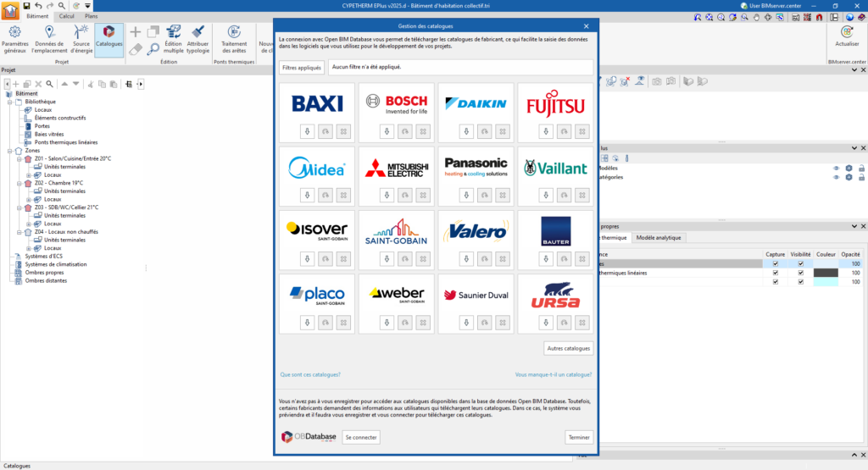868x470 pixels.
Task: Download the Panasonic catalogue
Action: (x=466, y=195)
